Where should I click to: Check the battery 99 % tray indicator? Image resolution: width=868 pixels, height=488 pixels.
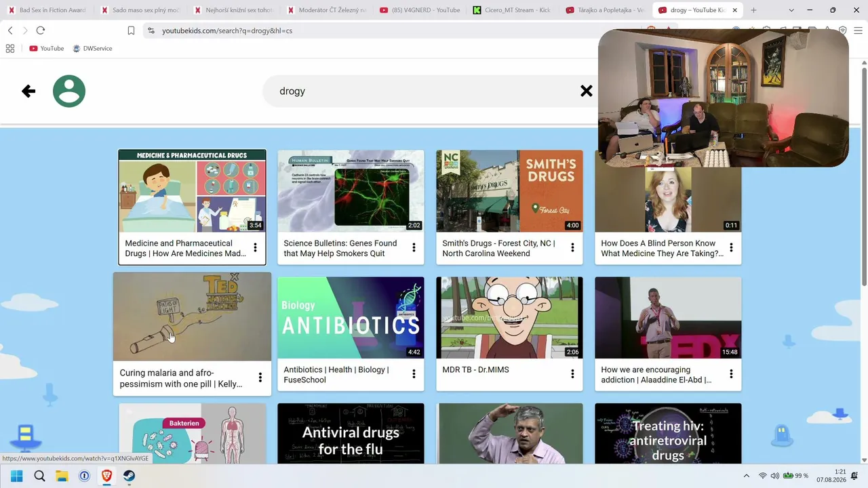[x=796, y=476]
